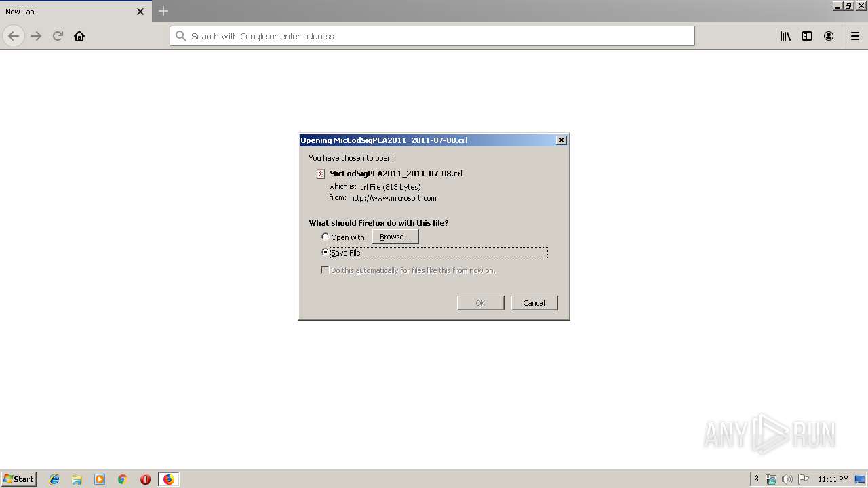Click the greyed-out OK button
Screen dimensions: 868x488
[x=480, y=303]
